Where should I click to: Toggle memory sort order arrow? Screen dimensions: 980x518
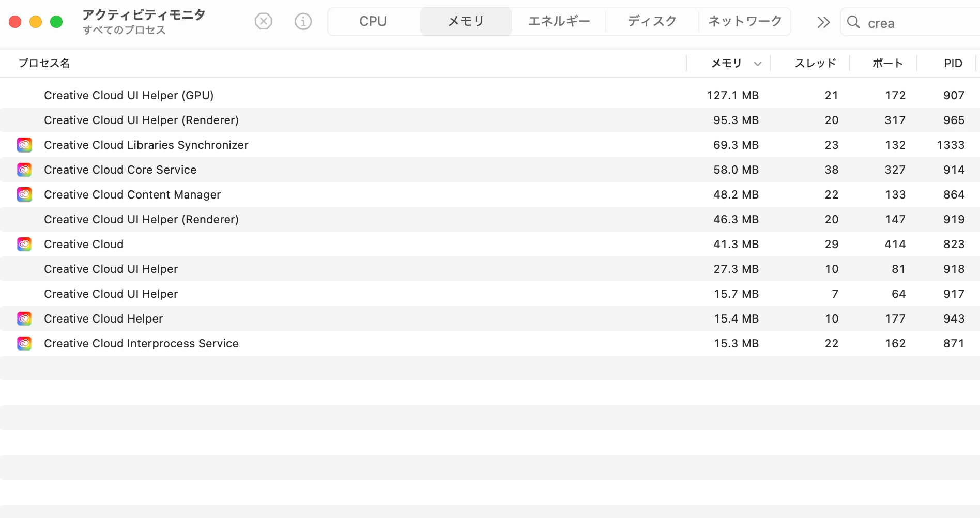(758, 64)
